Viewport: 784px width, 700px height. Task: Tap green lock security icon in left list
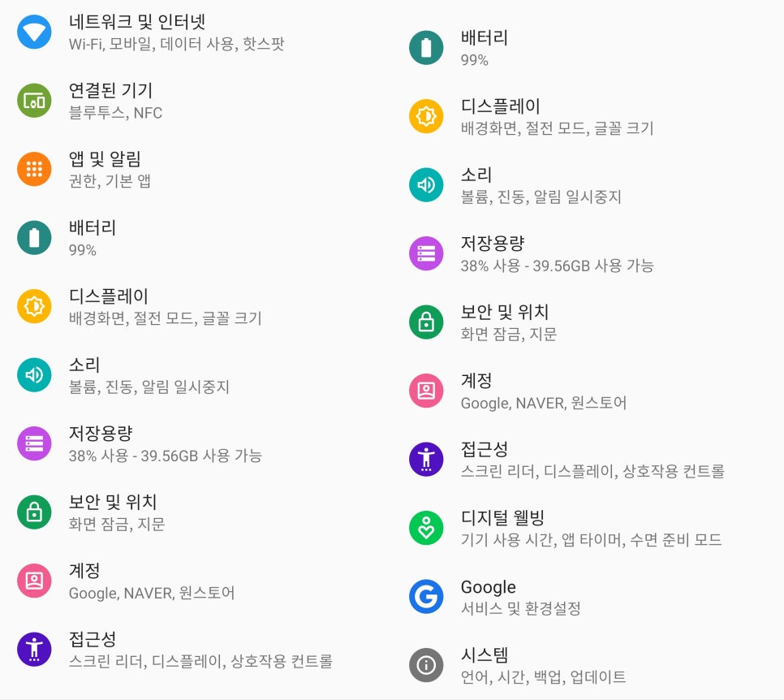[x=34, y=512]
